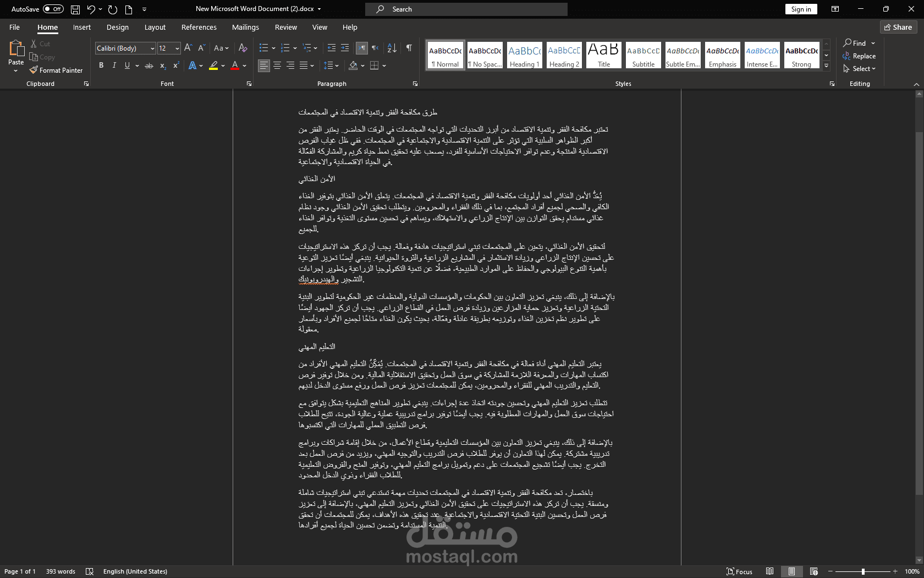Apply the Heading 1 style
This screenshot has width=924, height=578.
[524, 55]
